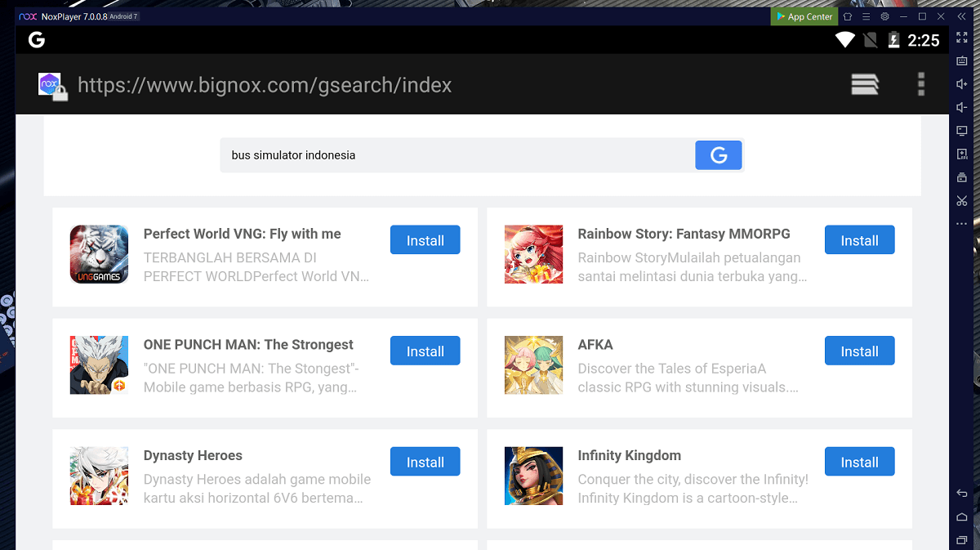The width and height of the screenshot is (980, 550).
Task: Click the Infinity Kingdom app icon
Action: pyautogui.click(x=533, y=476)
